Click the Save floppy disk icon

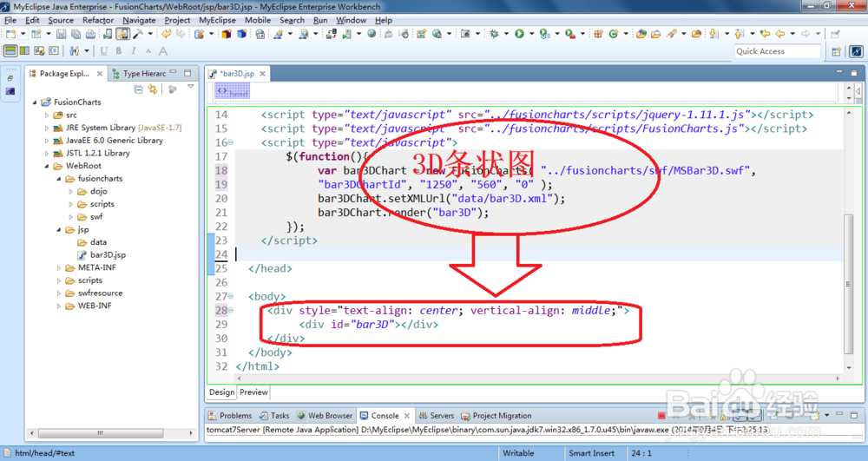coord(61,35)
